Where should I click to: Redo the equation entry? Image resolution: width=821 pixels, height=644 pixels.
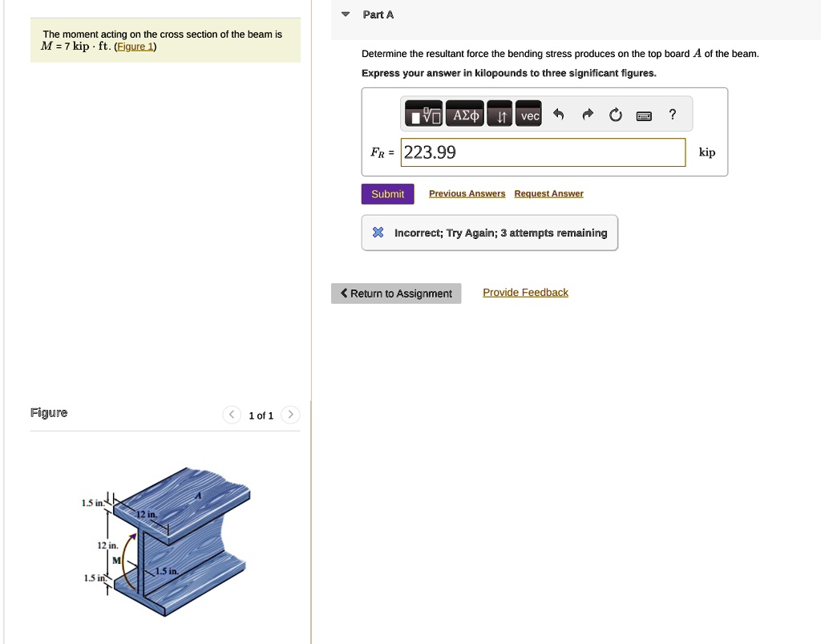587,115
